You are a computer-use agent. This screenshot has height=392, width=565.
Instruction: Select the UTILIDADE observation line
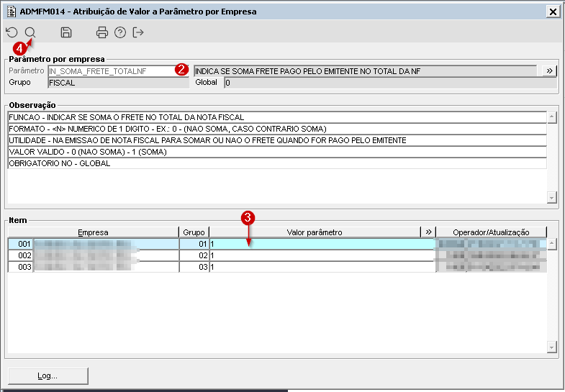(x=277, y=140)
